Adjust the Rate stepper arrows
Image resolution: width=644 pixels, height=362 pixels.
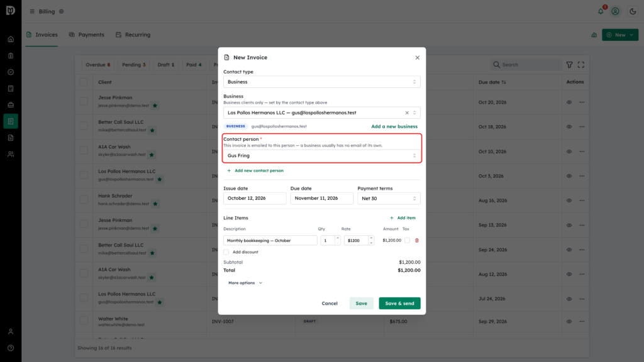pyautogui.click(x=371, y=241)
